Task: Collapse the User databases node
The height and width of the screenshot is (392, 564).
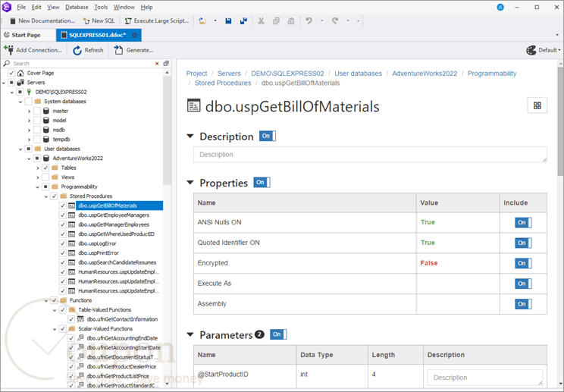Action: point(20,149)
